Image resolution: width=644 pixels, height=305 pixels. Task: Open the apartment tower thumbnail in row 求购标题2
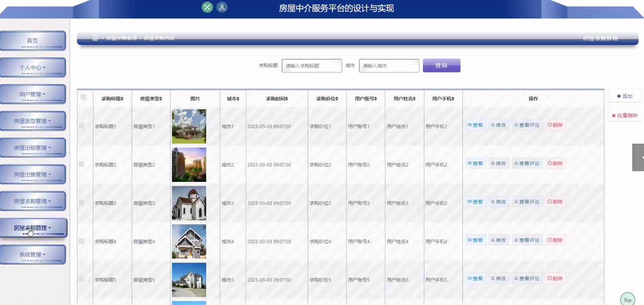point(189,165)
